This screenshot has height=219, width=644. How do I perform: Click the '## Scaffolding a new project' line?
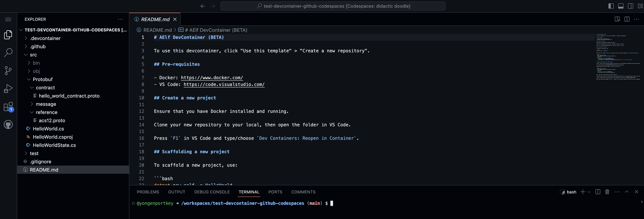(192, 152)
